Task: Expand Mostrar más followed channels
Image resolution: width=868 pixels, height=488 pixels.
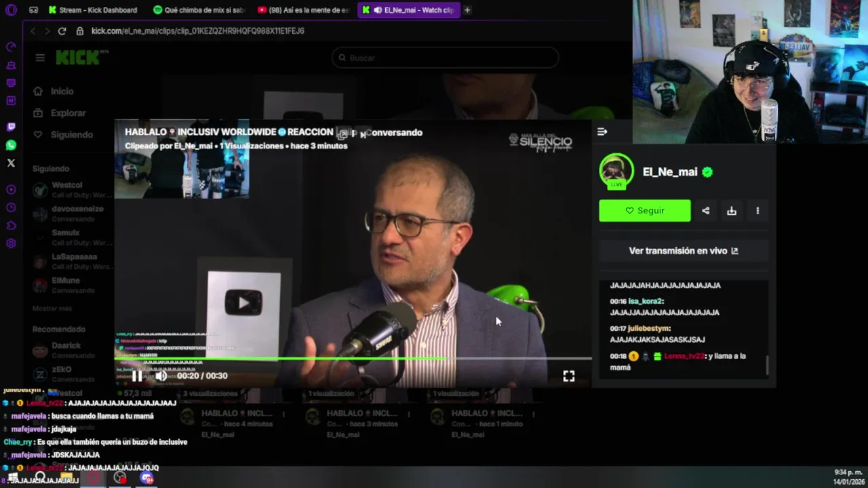Action: (52, 308)
